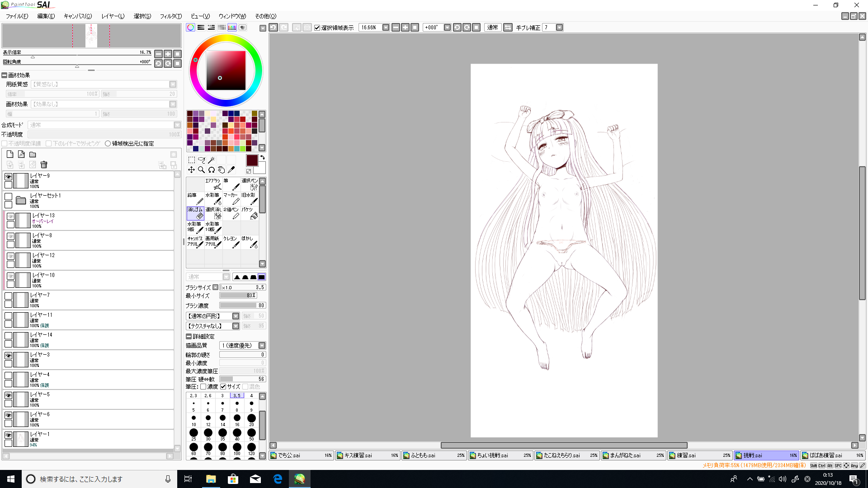Select the zoom magnifier tool
Image resolution: width=868 pixels, height=488 pixels.
(x=201, y=170)
